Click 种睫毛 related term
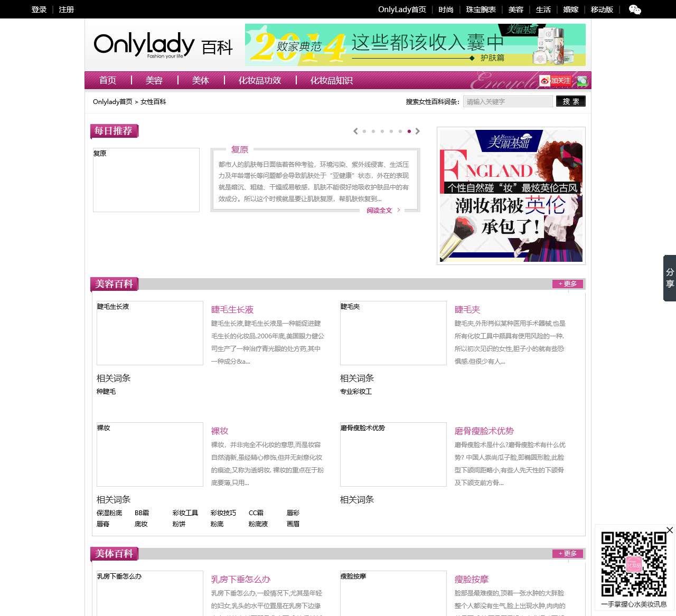Screen dimensions: 676x616 pyautogui.click(x=106, y=392)
